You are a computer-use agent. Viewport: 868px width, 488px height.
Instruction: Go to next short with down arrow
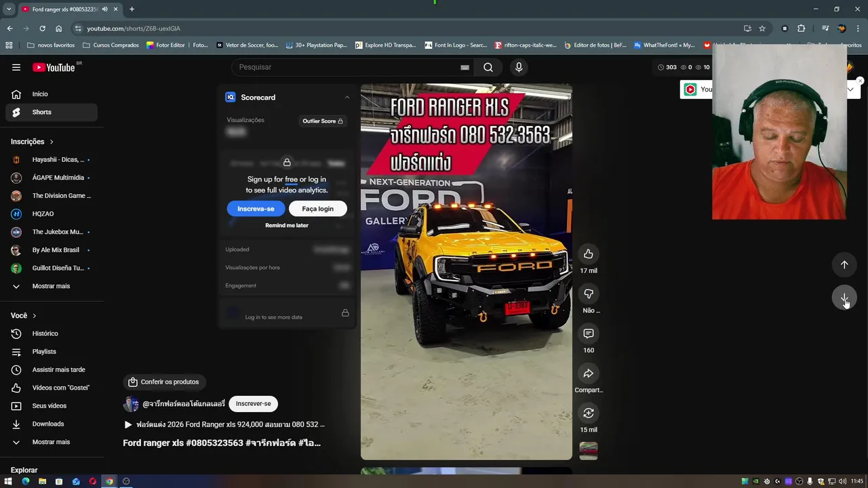coord(844,298)
